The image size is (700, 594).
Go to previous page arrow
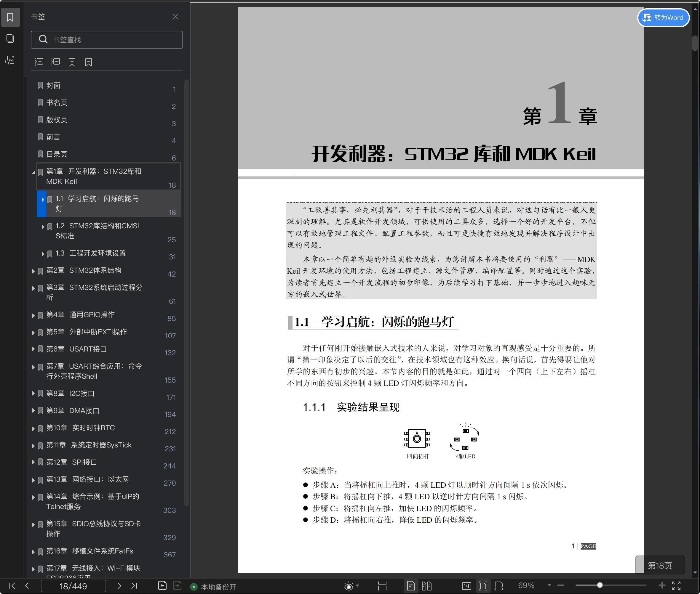click(x=27, y=586)
